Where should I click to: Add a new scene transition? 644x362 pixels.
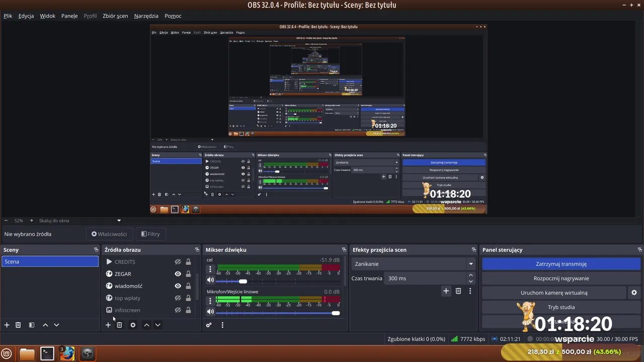tap(446, 291)
